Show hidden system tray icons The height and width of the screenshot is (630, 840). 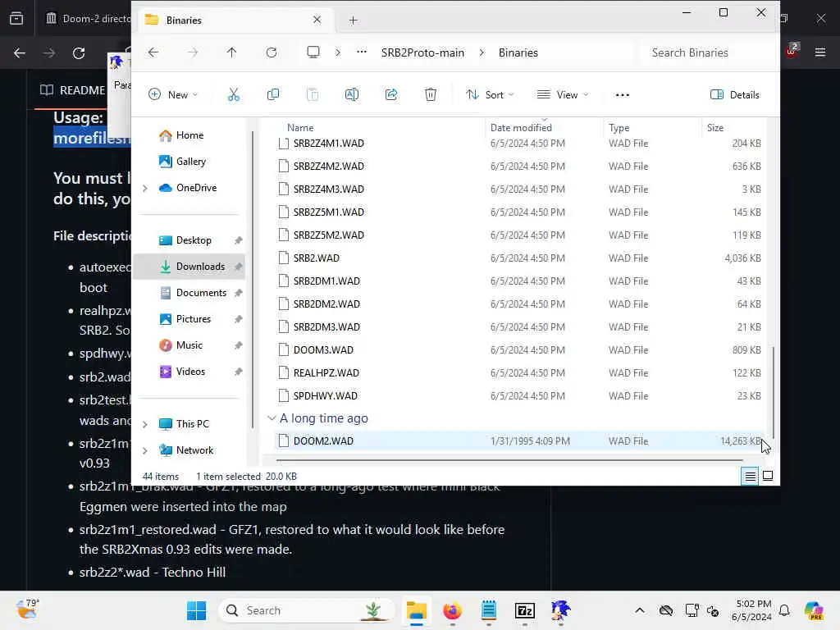(x=640, y=610)
